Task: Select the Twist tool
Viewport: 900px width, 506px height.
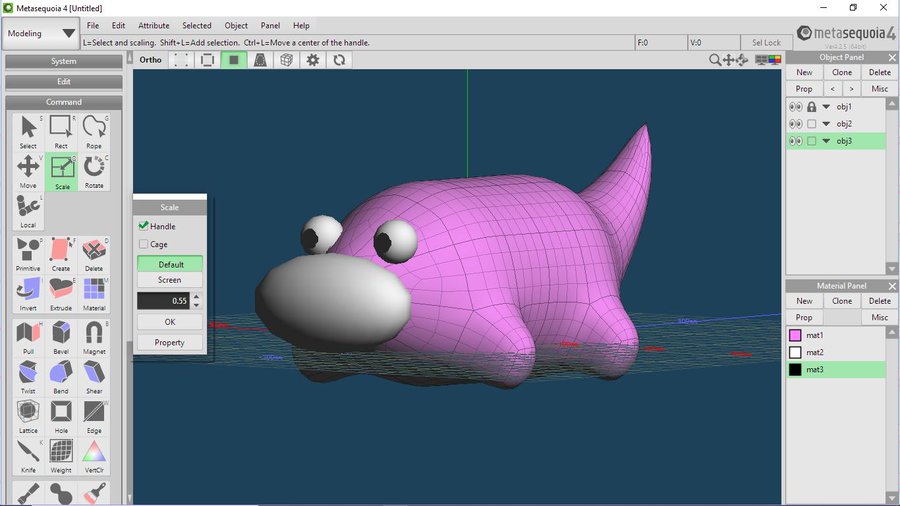Action: 28,377
